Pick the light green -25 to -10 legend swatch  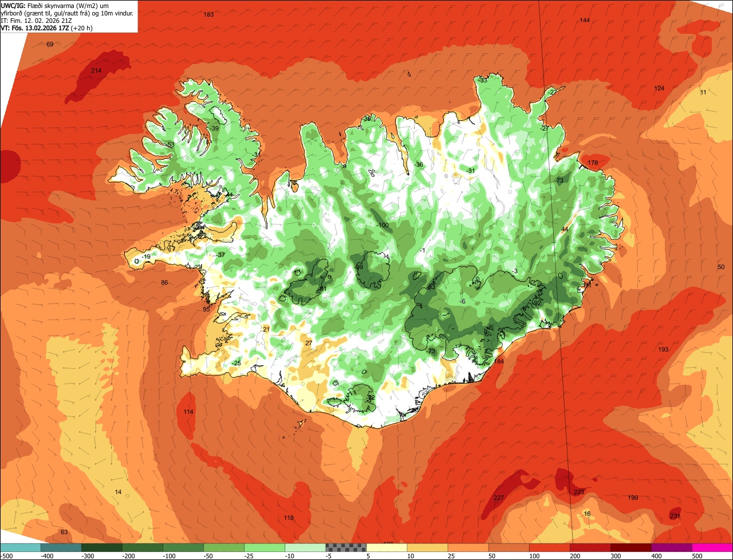(265, 547)
